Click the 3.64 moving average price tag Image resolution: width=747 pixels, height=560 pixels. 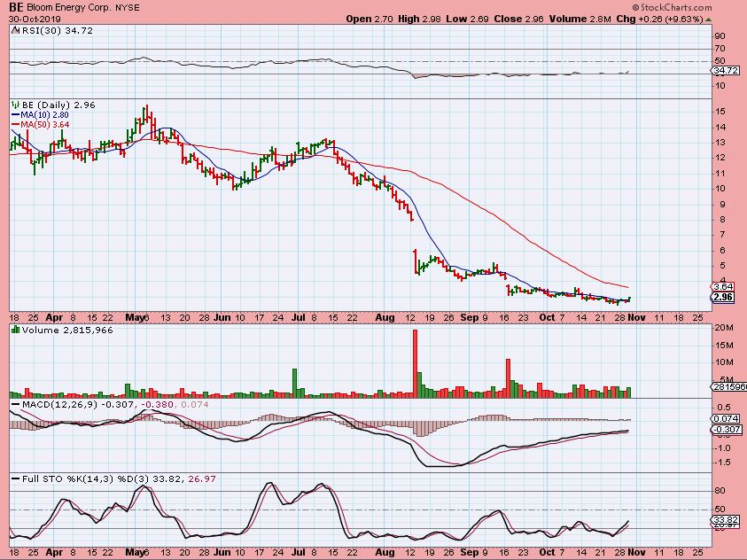(724, 287)
